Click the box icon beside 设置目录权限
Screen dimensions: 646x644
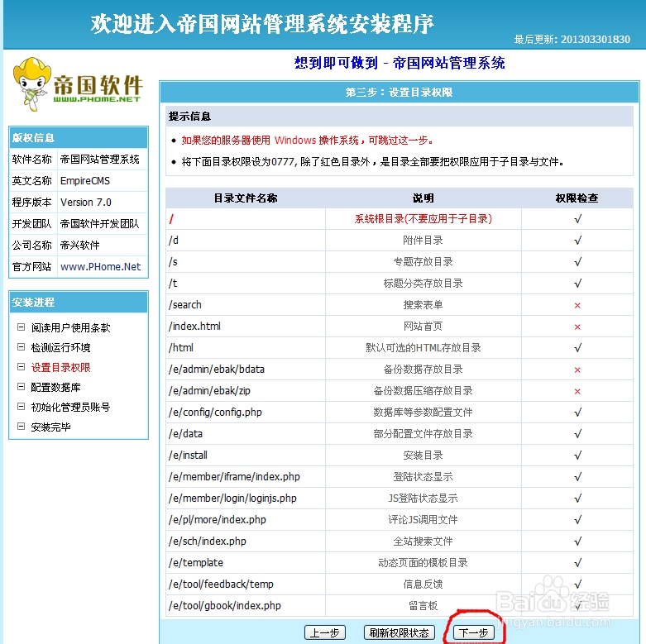[21, 367]
